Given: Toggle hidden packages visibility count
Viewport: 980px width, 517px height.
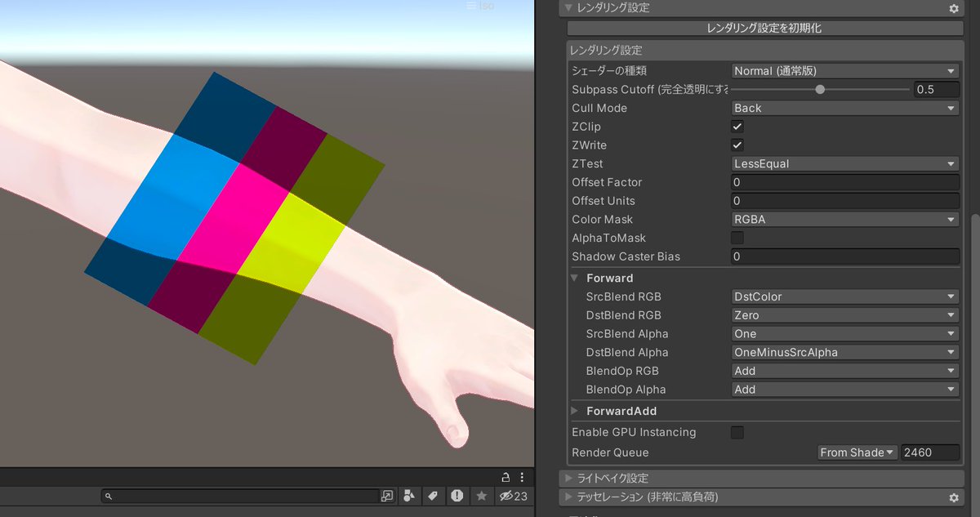Looking at the screenshot, I should 513,496.
